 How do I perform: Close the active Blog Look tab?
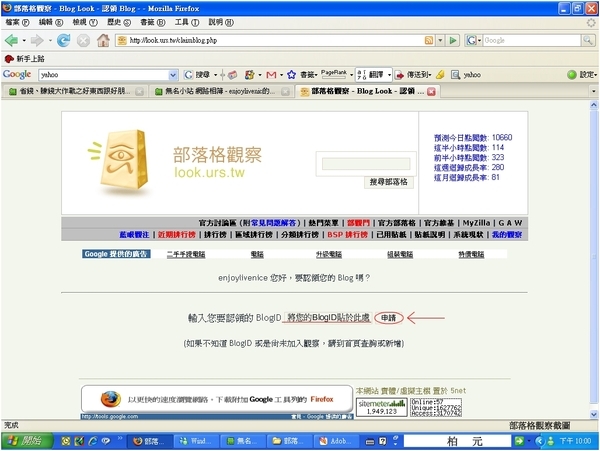431,91
